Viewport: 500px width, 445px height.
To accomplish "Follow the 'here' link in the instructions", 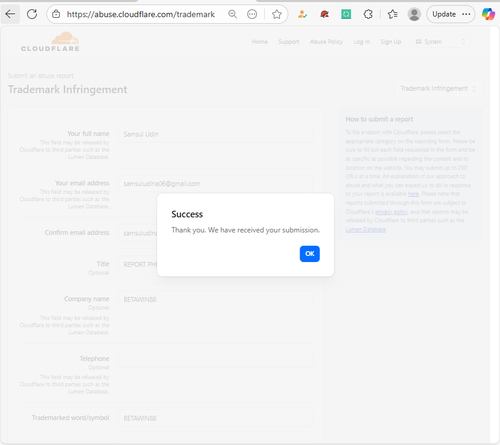I will point(413,194).
